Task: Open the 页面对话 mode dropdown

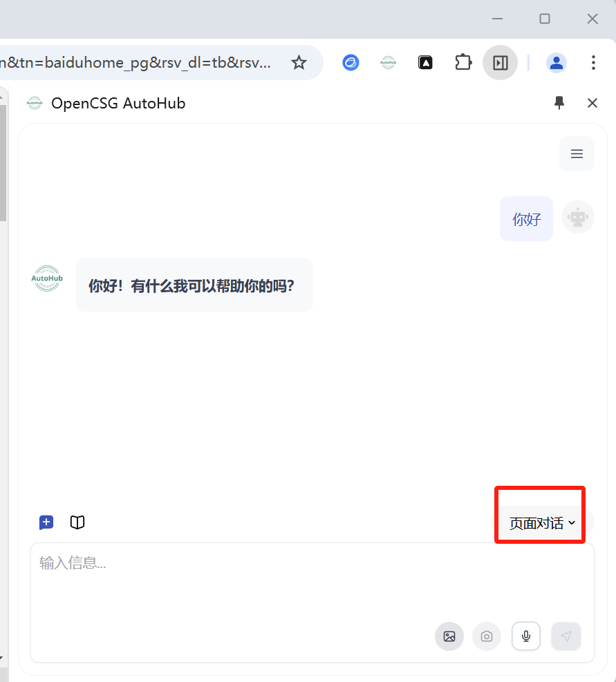Action: (539, 522)
